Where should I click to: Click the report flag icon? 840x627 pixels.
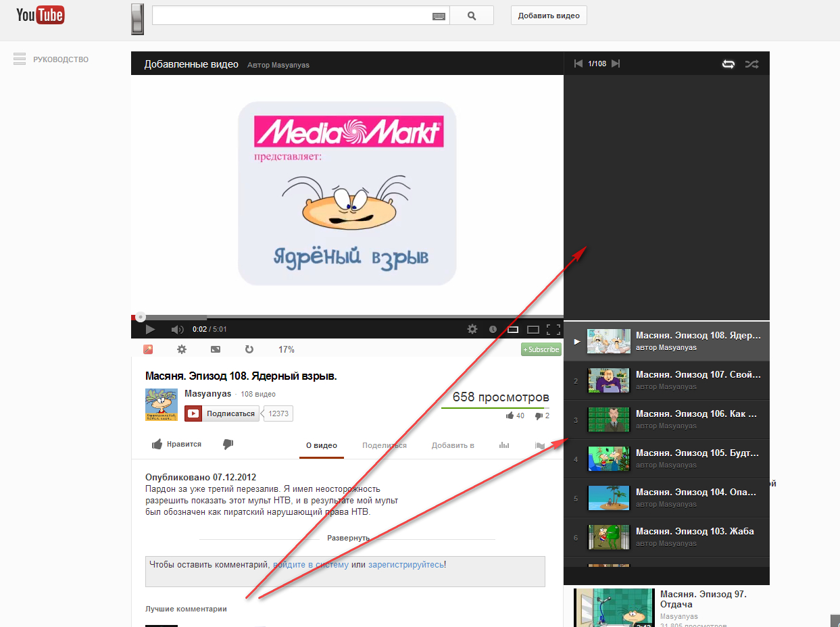[540, 445]
